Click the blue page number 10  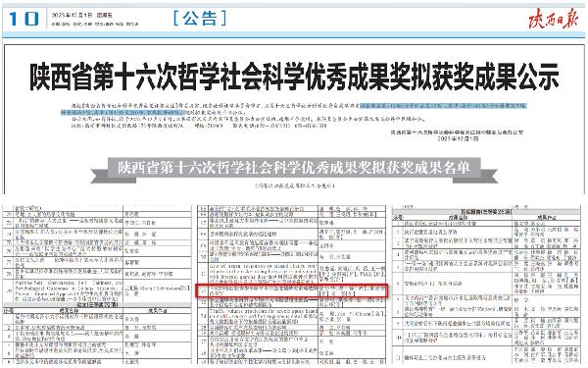coord(24,19)
